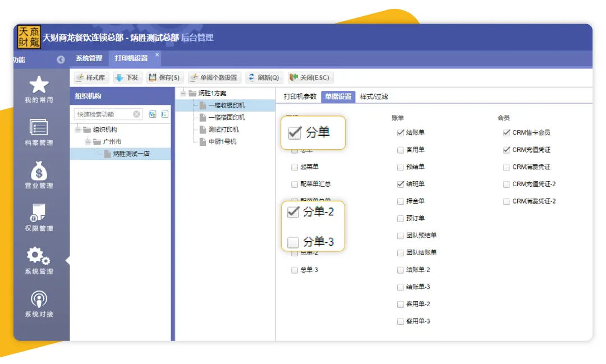Uncheck the 结账单 checkbox
The height and width of the screenshot is (364, 606).
click(x=400, y=133)
